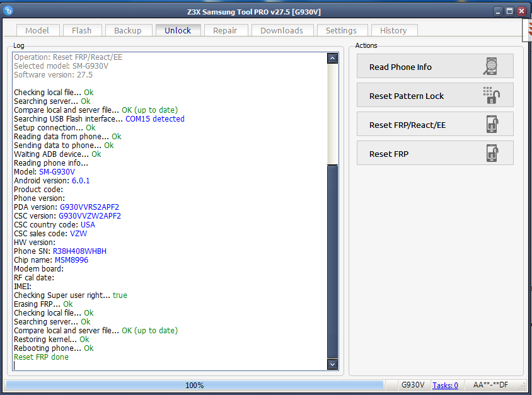Click the 'Software version: 27.5' log line

click(x=54, y=75)
